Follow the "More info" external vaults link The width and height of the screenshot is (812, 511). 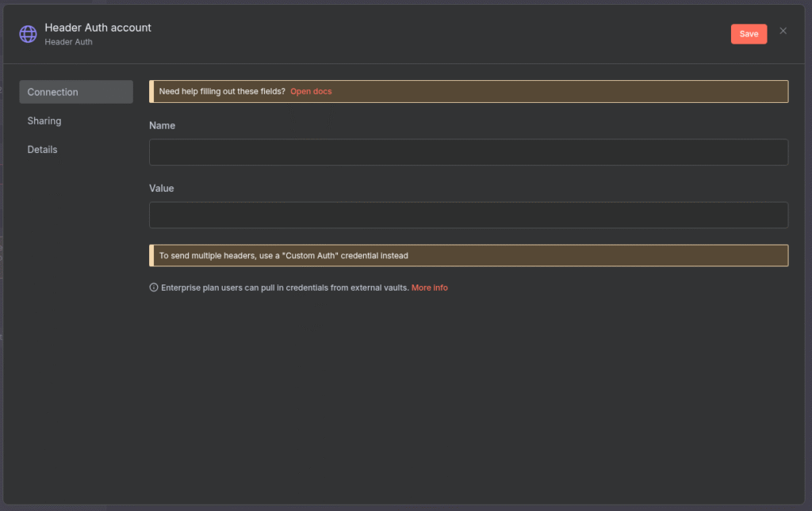tap(429, 288)
